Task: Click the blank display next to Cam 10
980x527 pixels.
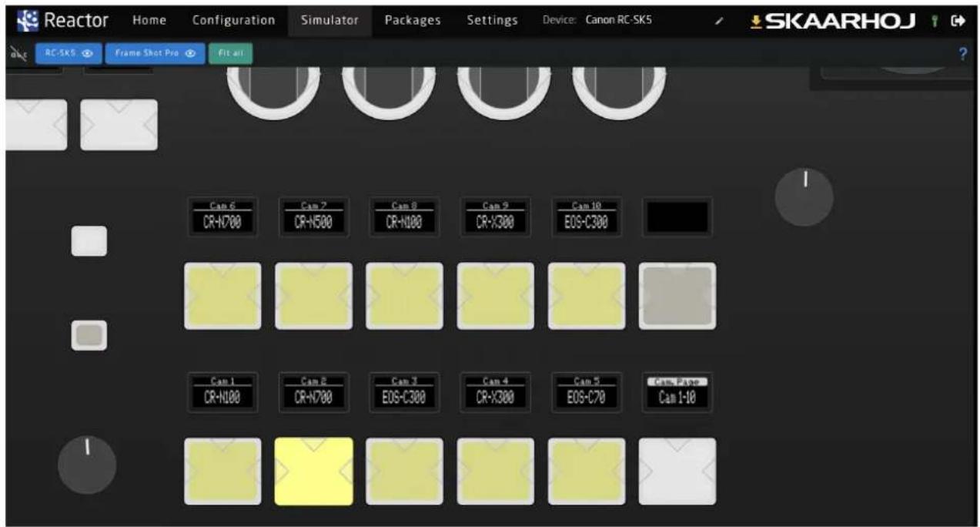Action: tap(677, 217)
